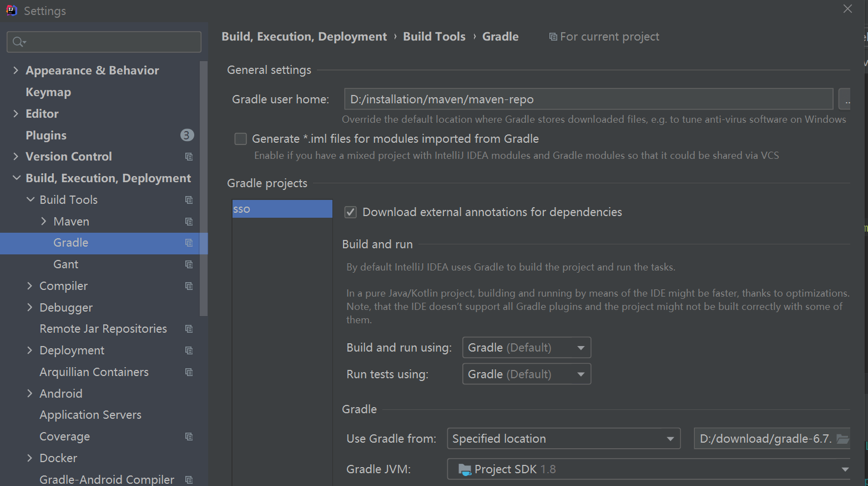Click the settings tree vertical scrollbar
Image resolution: width=868 pixels, height=486 pixels.
[x=204, y=189]
